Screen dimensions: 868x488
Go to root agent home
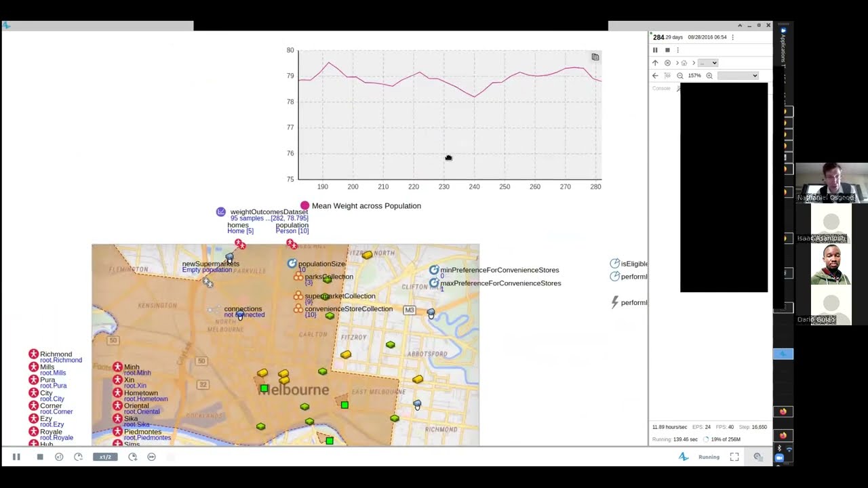point(684,63)
